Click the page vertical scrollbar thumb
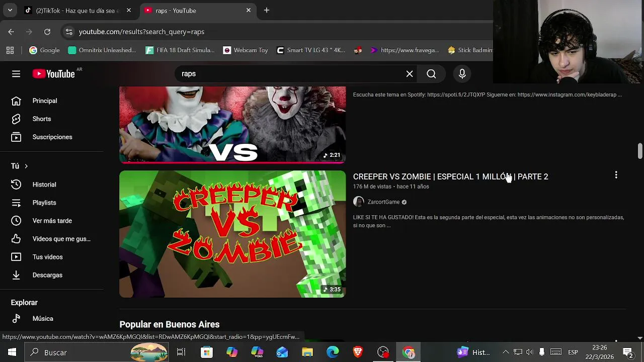Image resolution: width=644 pixels, height=362 pixels. [x=640, y=151]
